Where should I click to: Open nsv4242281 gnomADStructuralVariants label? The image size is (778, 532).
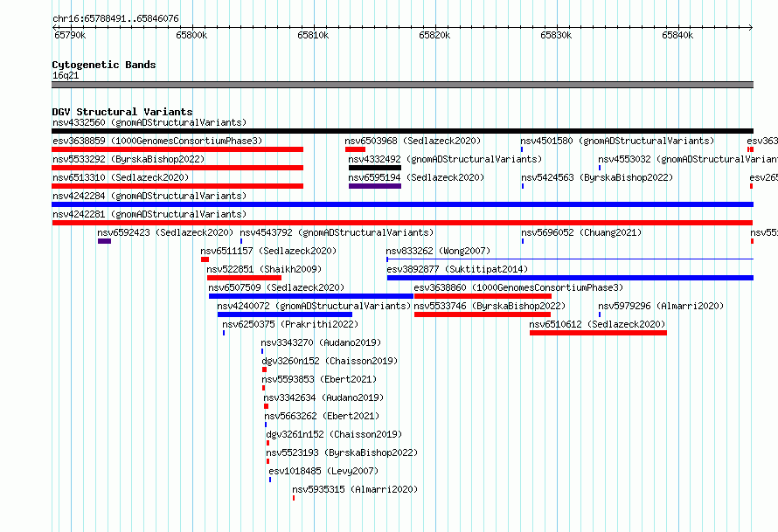149,214
